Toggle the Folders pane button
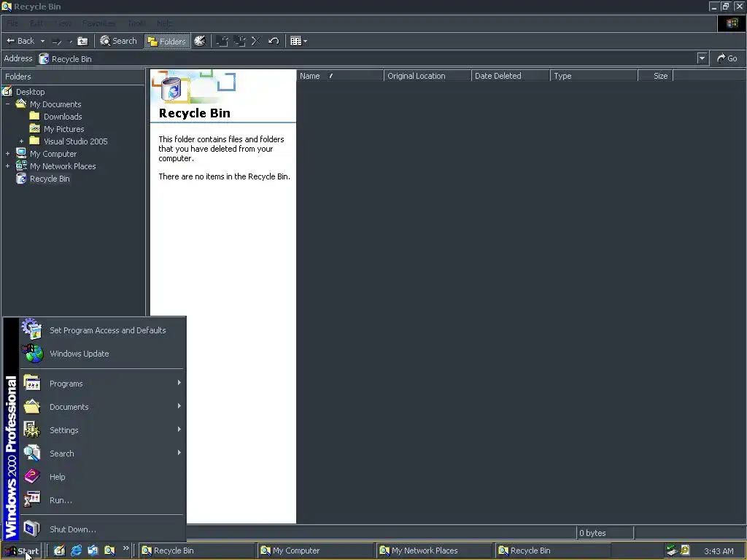Screen dimensions: 747x560 coord(167,42)
